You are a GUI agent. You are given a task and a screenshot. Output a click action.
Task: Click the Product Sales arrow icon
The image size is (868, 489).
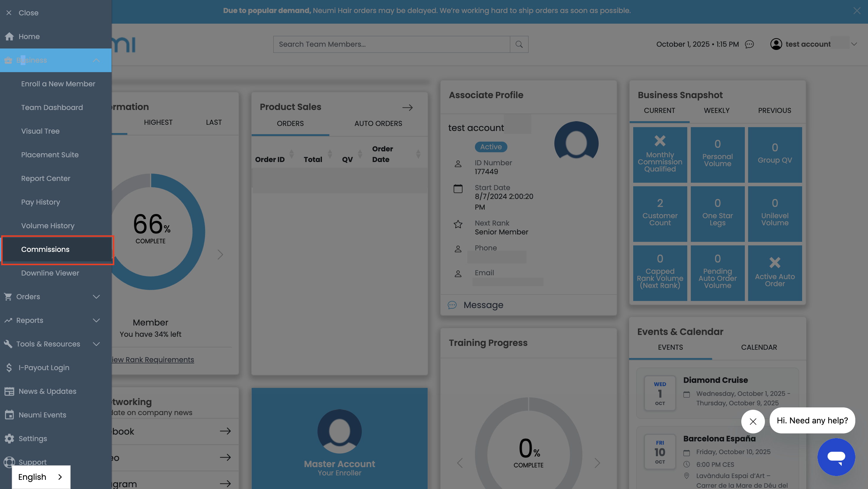point(407,107)
